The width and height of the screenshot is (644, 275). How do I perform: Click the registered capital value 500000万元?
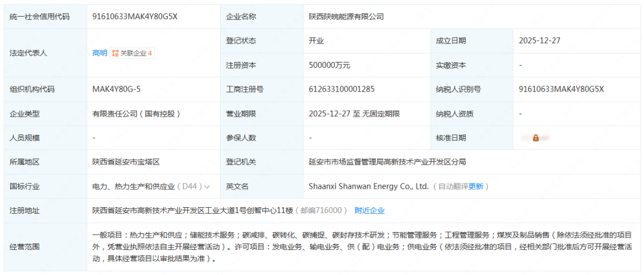(330, 65)
